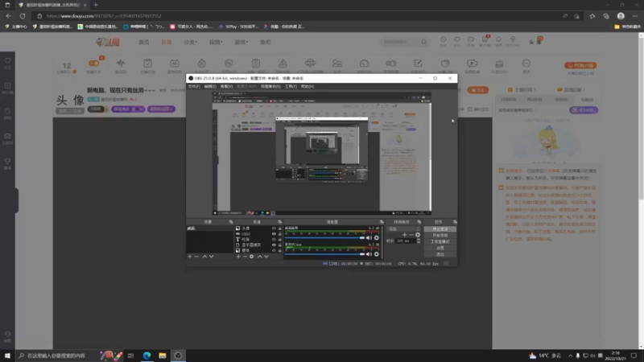Open the OBS scene transition type dropdown

point(403,228)
